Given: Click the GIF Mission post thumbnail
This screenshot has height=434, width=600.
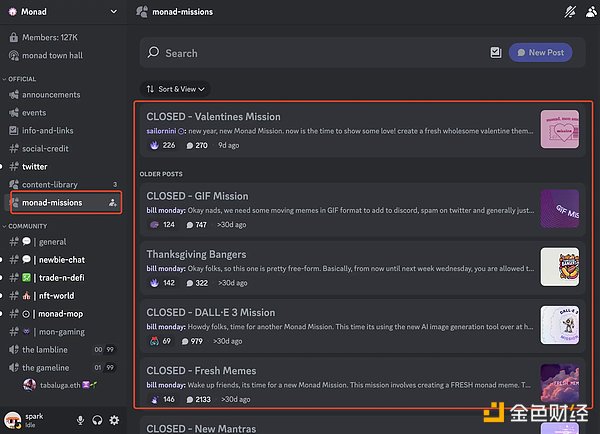Looking at the screenshot, I should [x=559, y=208].
